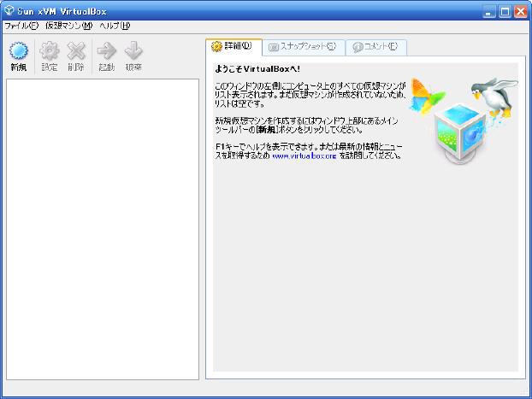Screen dimensions: 532x399
Task: Switch to the スナップショット(S) tab
Action: click(304, 47)
